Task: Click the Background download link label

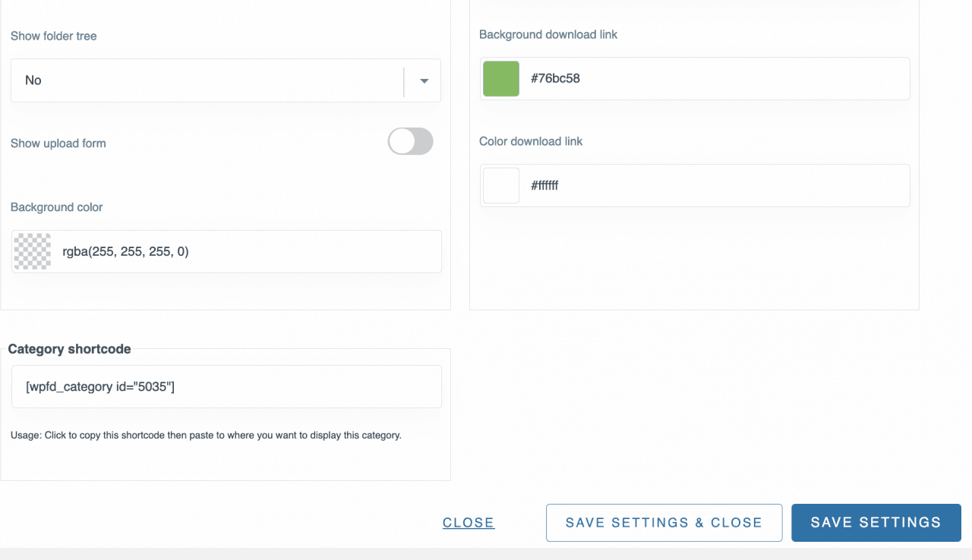Action: pos(548,34)
